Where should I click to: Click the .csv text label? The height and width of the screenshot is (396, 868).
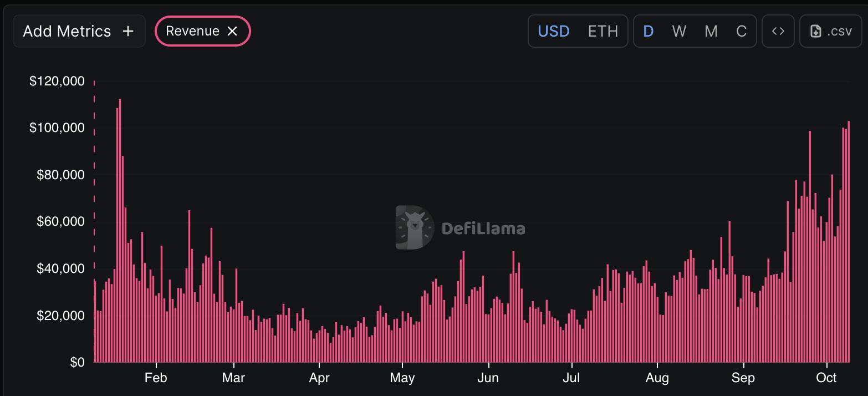[x=839, y=32]
